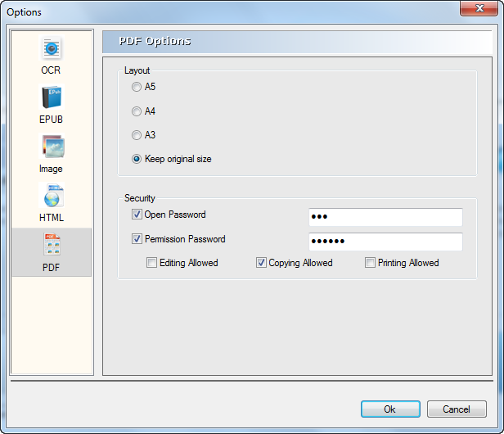
Task: Select Keep original size radio button
Action: point(137,159)
